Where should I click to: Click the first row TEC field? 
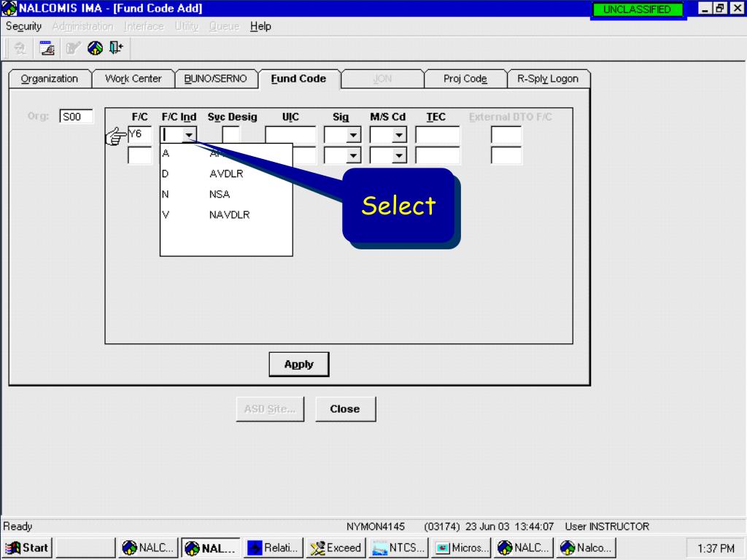(x=438, y=135)
